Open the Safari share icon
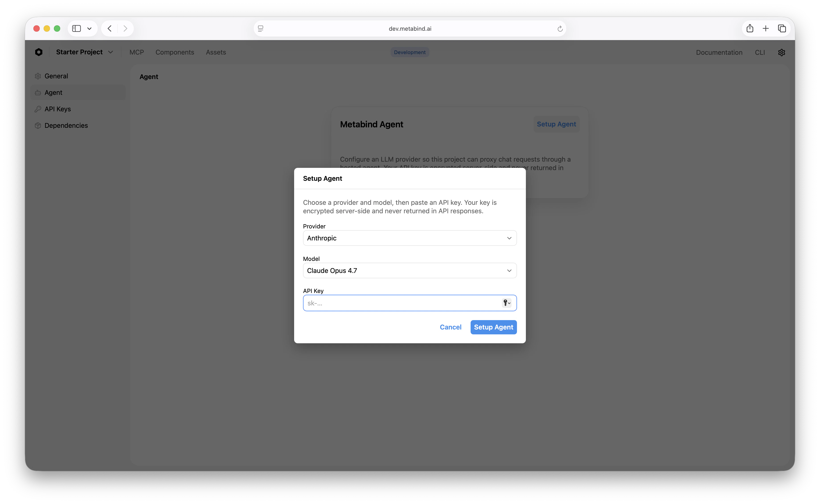820x504 pixels. pos(750,28)
